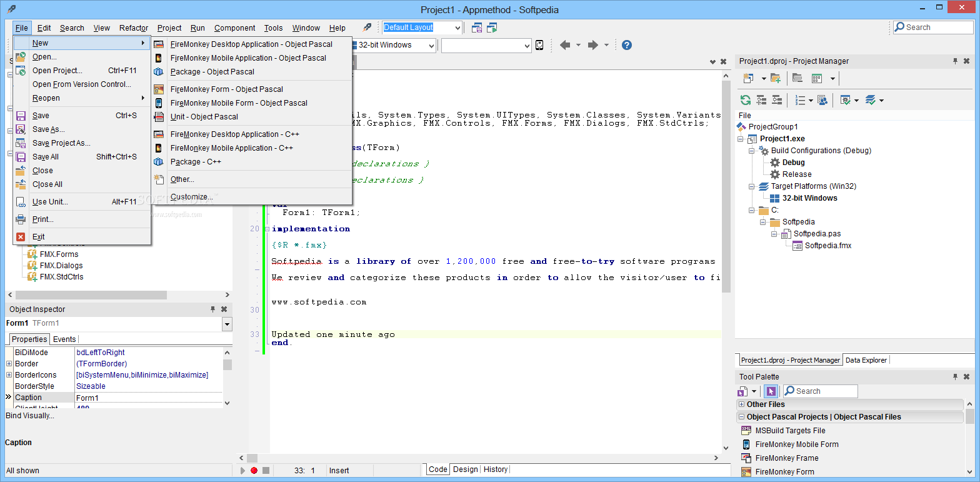
Task: Choose FireMonkey Desktop Application - Object Pascal
Action: [251, 44]
